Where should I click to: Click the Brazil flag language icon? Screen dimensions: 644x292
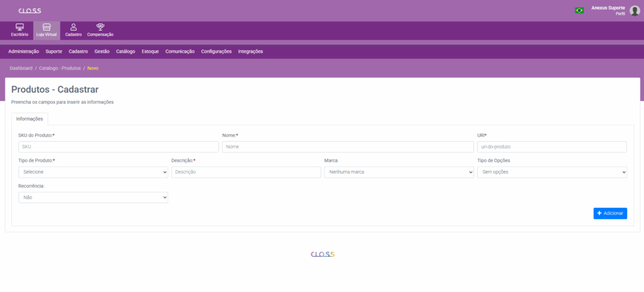click(x=579, y=10)
